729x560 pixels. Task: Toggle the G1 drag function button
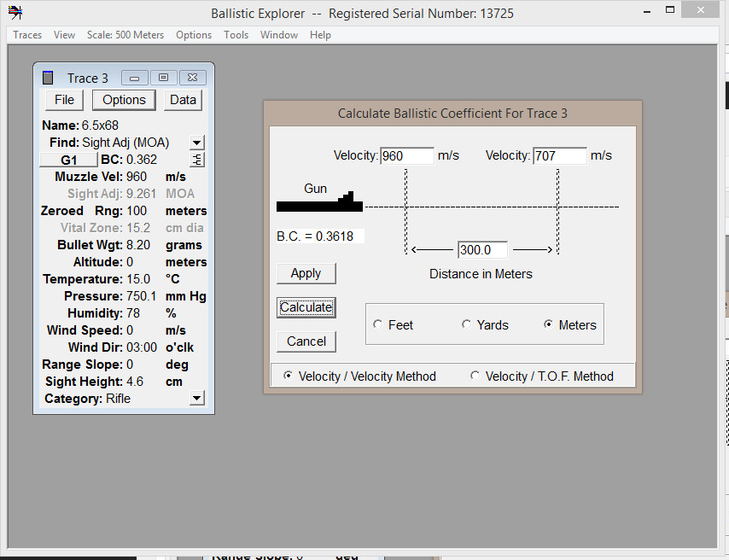[69, 160]
